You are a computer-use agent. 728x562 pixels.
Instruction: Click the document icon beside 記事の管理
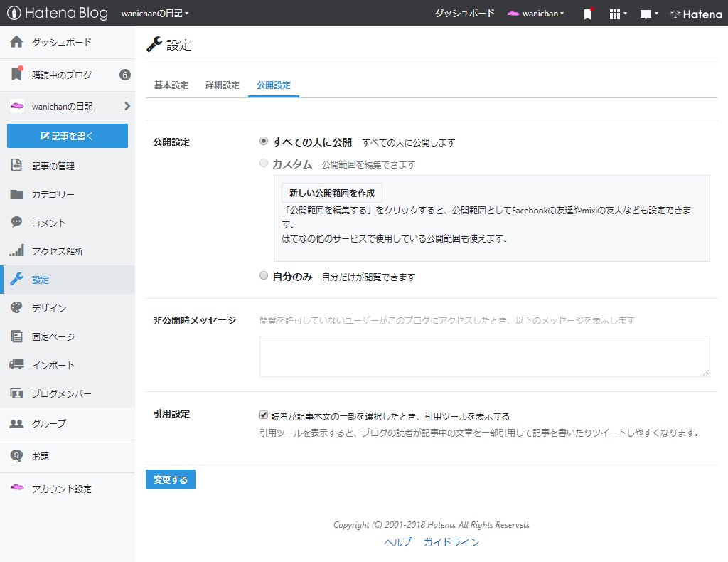coord(16,165)
